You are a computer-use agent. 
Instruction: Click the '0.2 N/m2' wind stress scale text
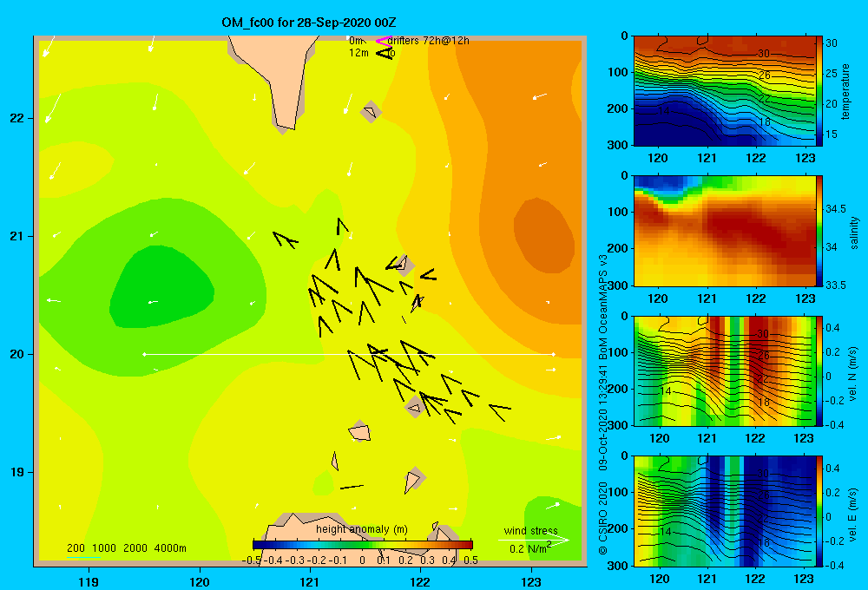coord(529,548)
